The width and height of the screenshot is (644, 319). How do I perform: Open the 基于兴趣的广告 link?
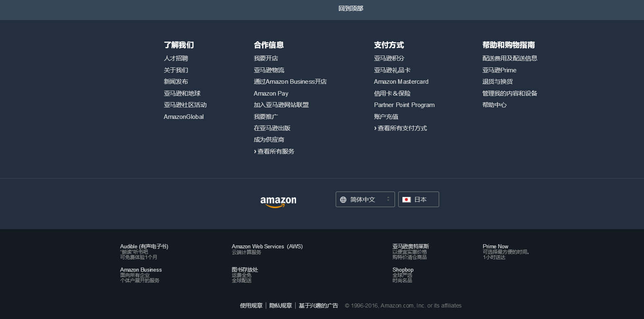pos(318,306)
